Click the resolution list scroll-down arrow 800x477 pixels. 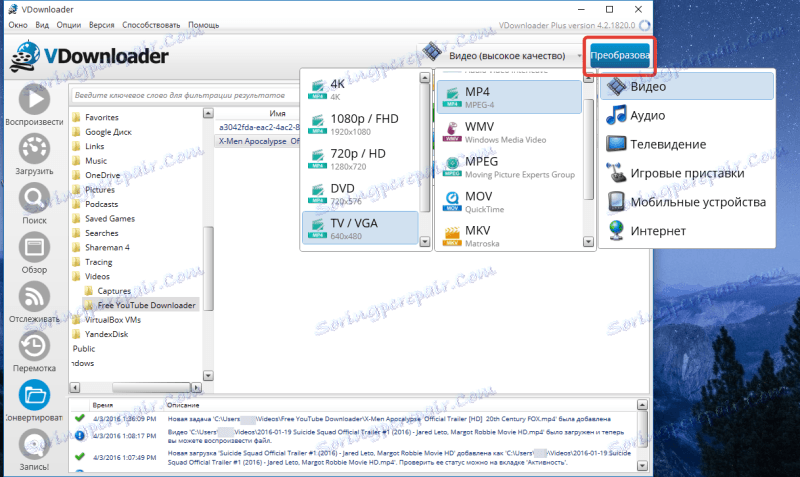coord(424,242)
